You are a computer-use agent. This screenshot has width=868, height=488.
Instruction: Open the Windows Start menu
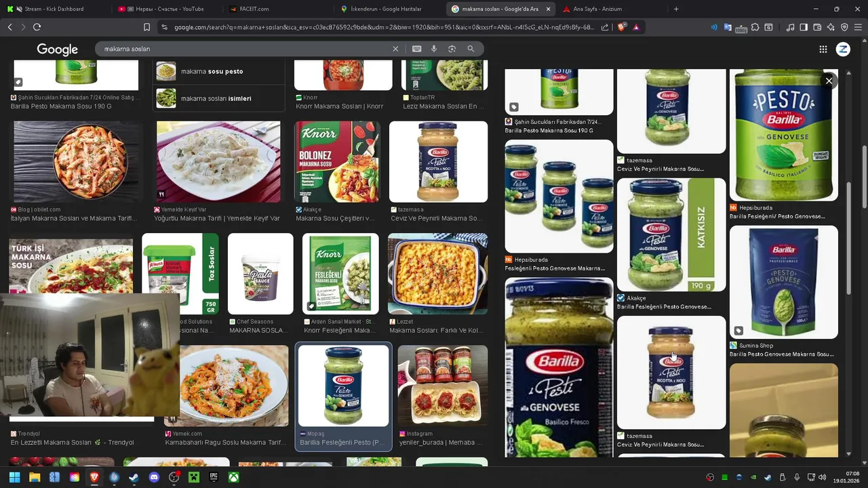tap(14, 477)
